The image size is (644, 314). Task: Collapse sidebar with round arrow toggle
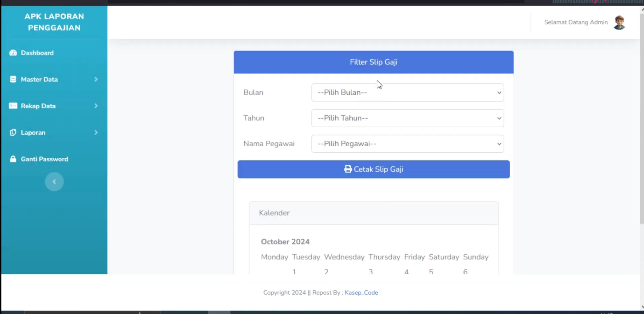pyautogui.click(x=54, y=182)
